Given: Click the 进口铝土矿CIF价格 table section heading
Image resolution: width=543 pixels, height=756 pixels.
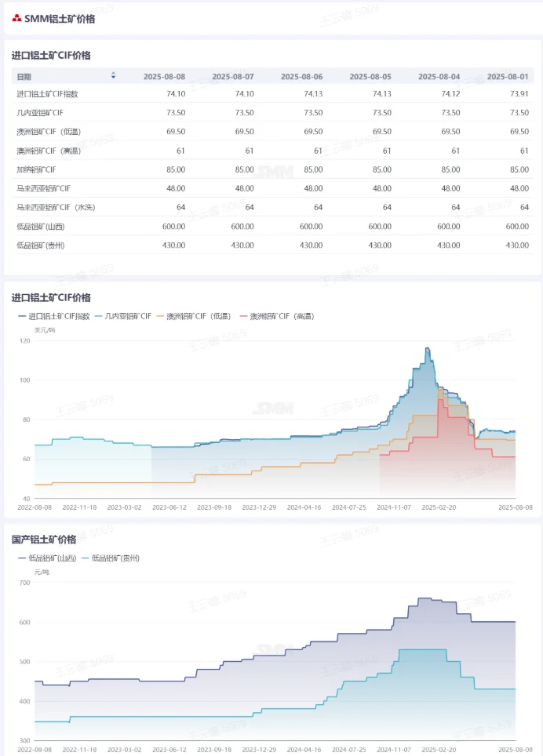Looking at the screenshot, I should click(x=51, y=56).
